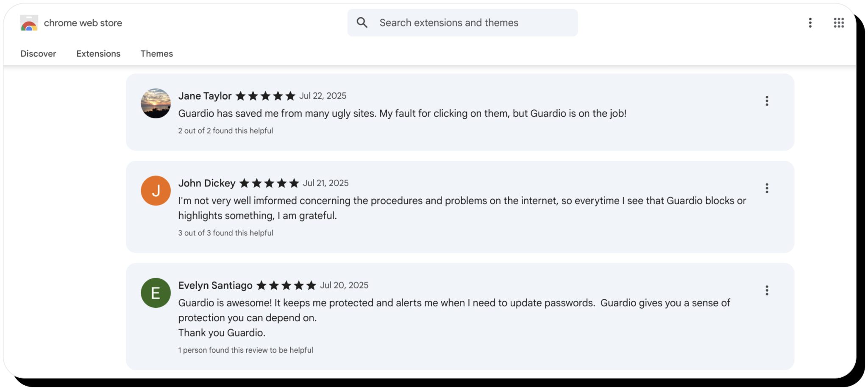The width and height of the screenshot is (868, 390).
Task: Click John Dickey's orange J avatar
Action: (156, 191)
